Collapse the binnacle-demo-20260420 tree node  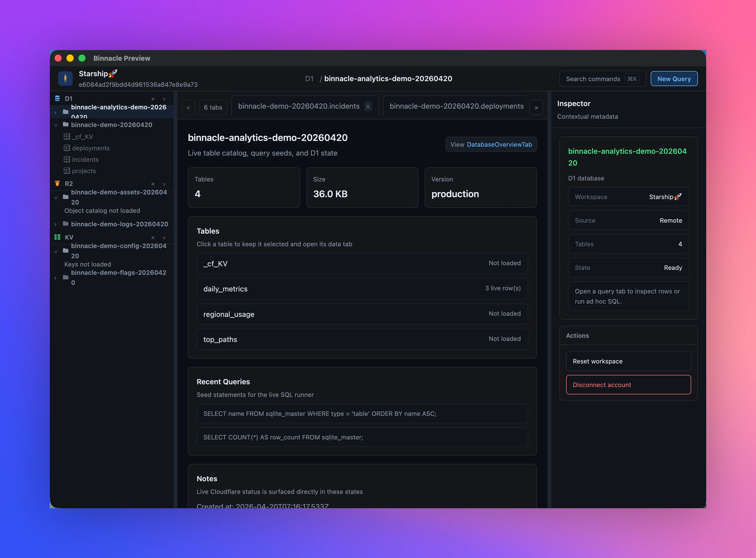pyautogui.click(x=56, y=125)
